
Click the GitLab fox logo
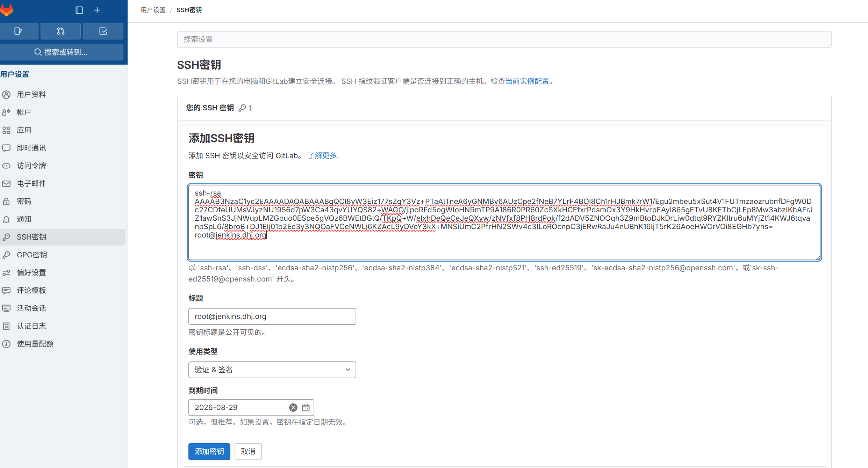7,10
